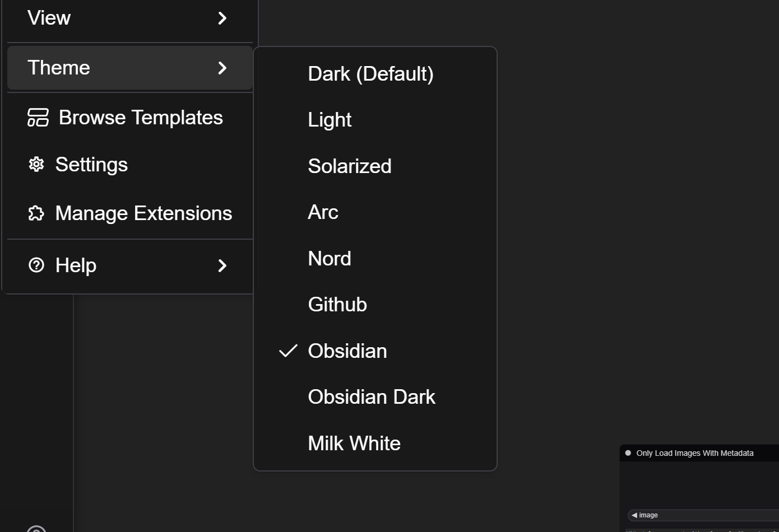
Task: Click the node status dot icon
Action: 628,453
